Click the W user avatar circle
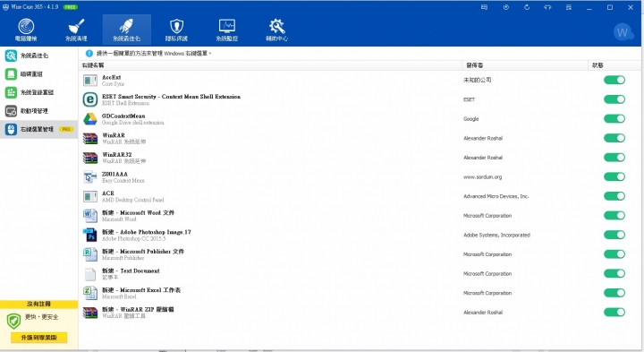This screenshot has width=644, height=352. point(623,32)
